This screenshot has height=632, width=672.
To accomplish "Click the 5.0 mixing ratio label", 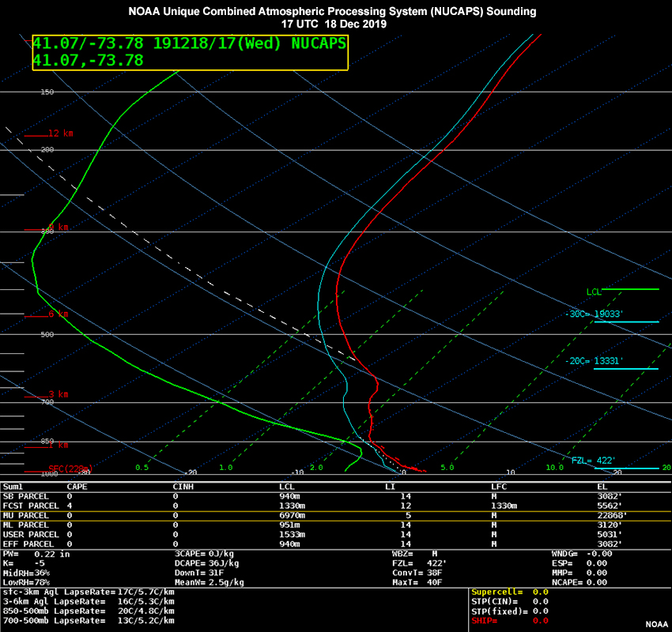I will [x=447, y=468].
